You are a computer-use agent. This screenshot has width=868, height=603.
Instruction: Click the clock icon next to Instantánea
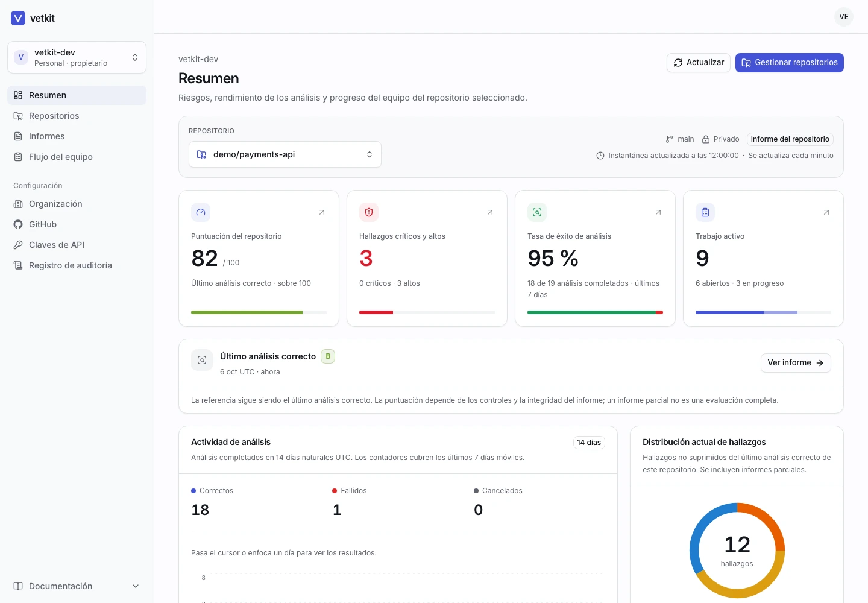(600, 156)
